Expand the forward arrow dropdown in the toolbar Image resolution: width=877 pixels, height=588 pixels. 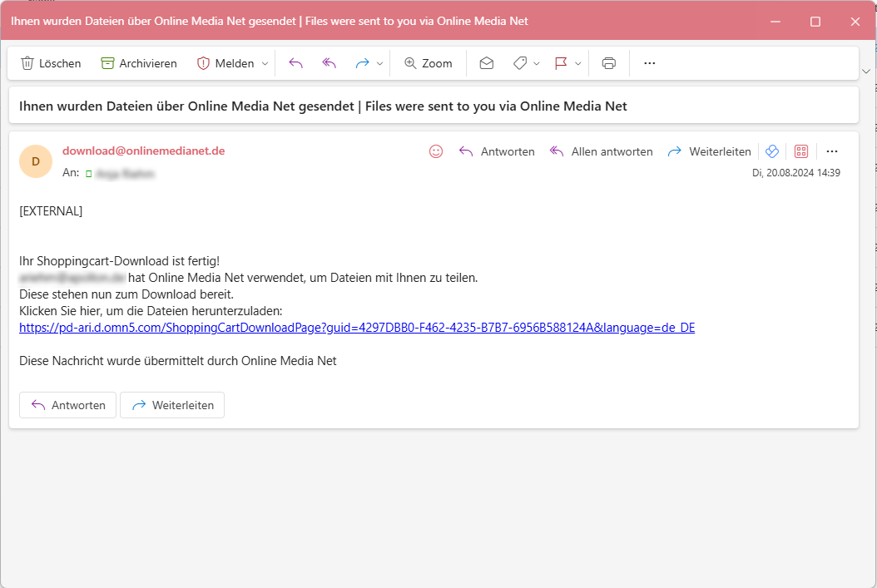[379, 62]
